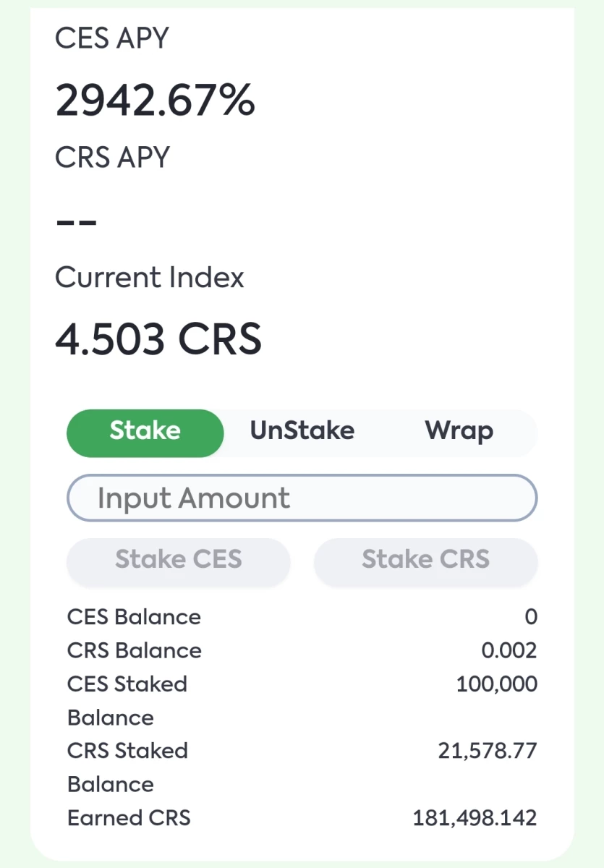
Task: Select the 4.503 CRS index value
Action: 158,338
